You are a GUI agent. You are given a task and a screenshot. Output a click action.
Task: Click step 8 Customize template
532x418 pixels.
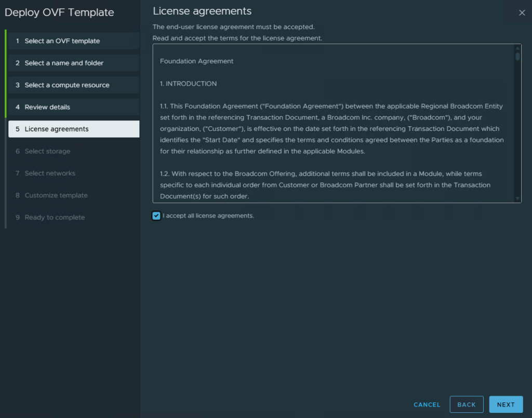(x=74, y=195)
